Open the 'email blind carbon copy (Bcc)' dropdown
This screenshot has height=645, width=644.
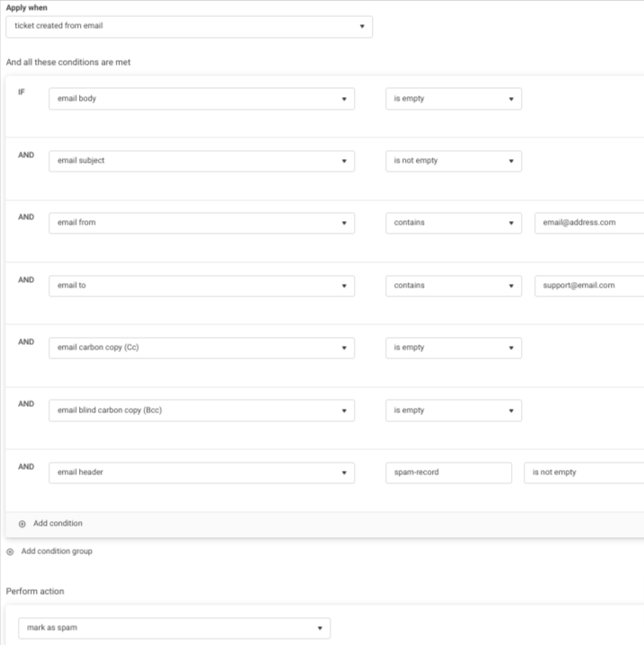(x=201, y=411)
